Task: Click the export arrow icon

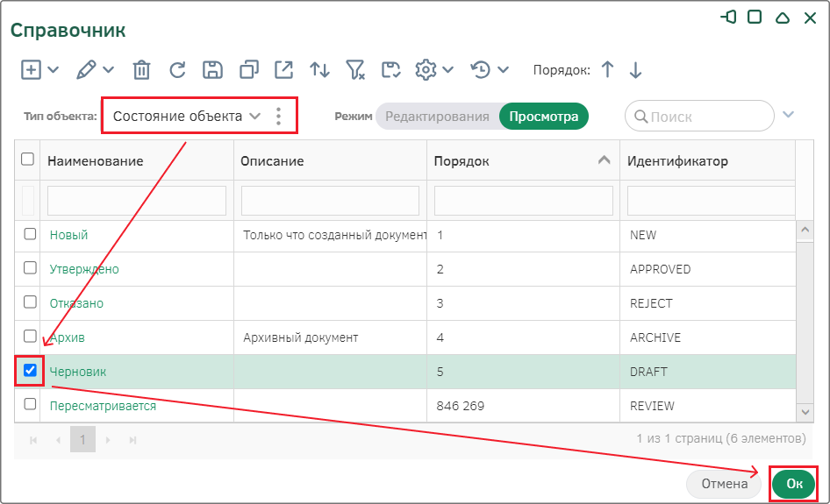Action: pos(283,70)
